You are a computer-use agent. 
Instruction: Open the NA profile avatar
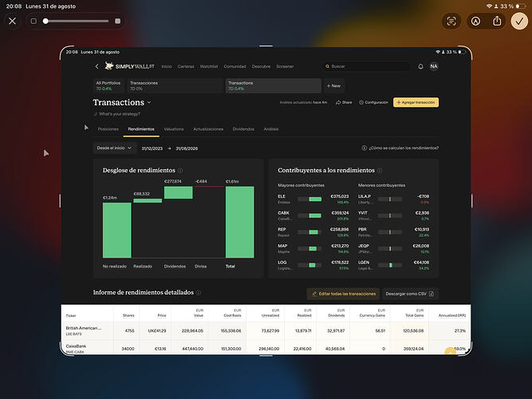coord(434,66)
